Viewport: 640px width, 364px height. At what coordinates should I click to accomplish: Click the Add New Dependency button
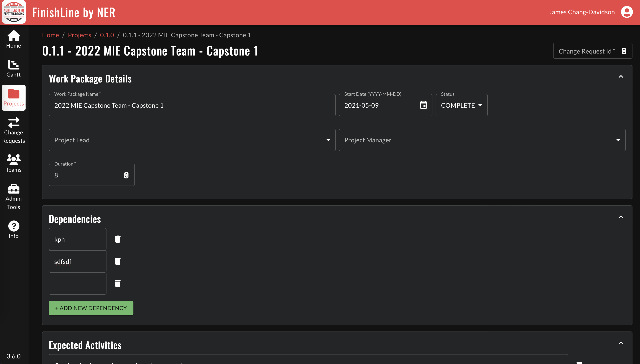(x=91, y=308)
